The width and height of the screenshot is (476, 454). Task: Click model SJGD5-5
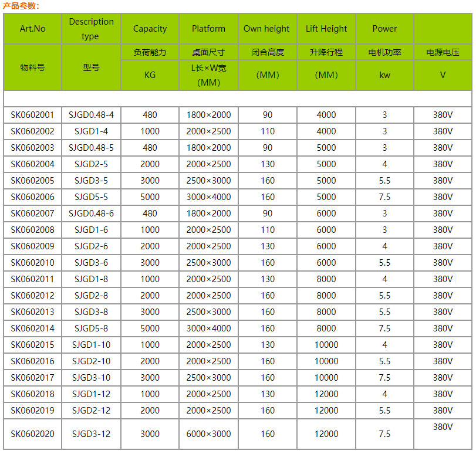[91, 197]
